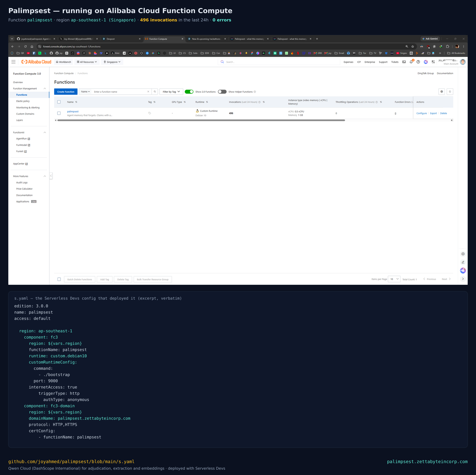Image resolution: width=476 pixels, height=475 pixels.
Task: Go back in browser history
Action: tap(12, 46)
